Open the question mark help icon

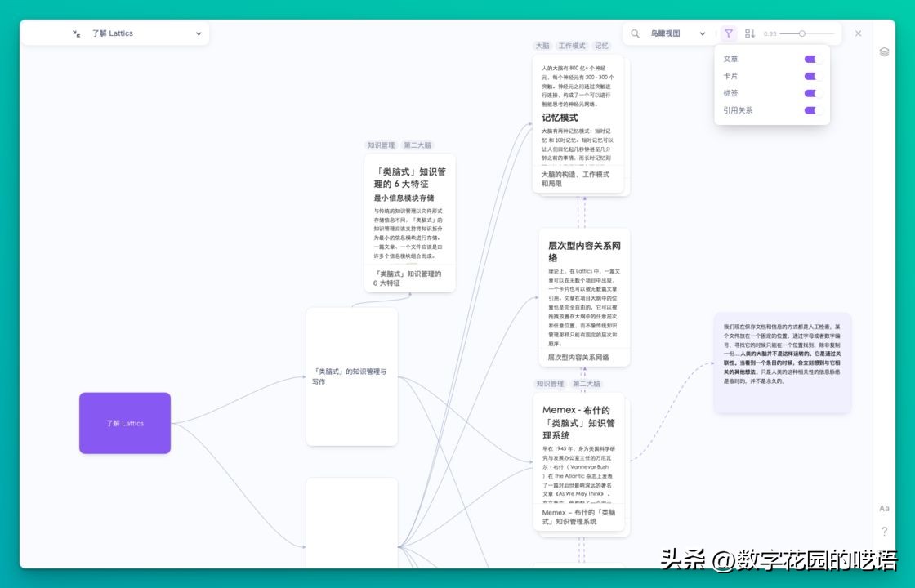(884, 531)
